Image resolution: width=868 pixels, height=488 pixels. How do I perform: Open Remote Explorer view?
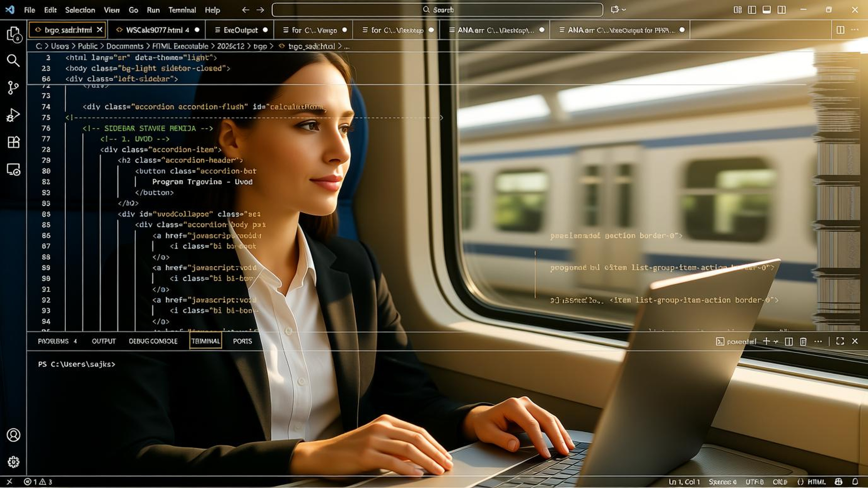tap(13, 169)
